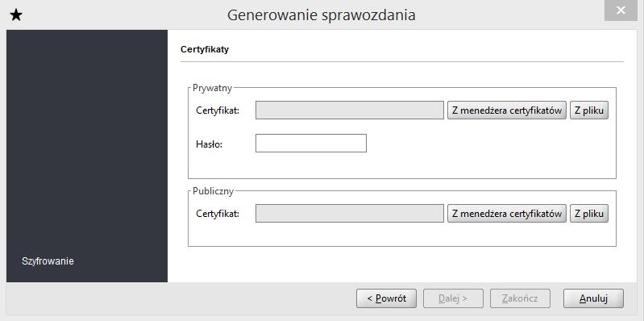The image size is (644, 321).
Task: Load private certificate with Z pliku
Action: tap(589, 110)
